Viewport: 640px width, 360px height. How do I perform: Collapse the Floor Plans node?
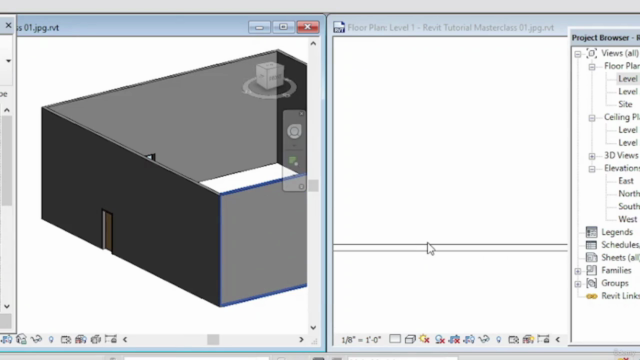click(x=592, y=67)
